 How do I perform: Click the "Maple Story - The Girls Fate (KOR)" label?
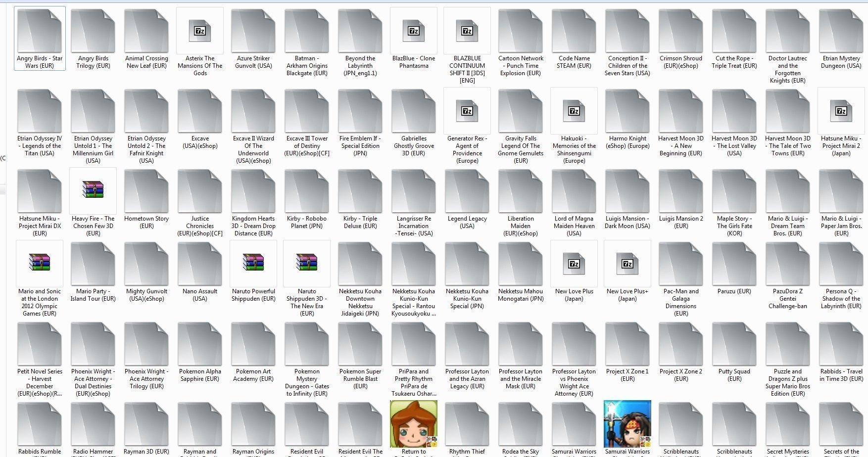click(734, 226)
